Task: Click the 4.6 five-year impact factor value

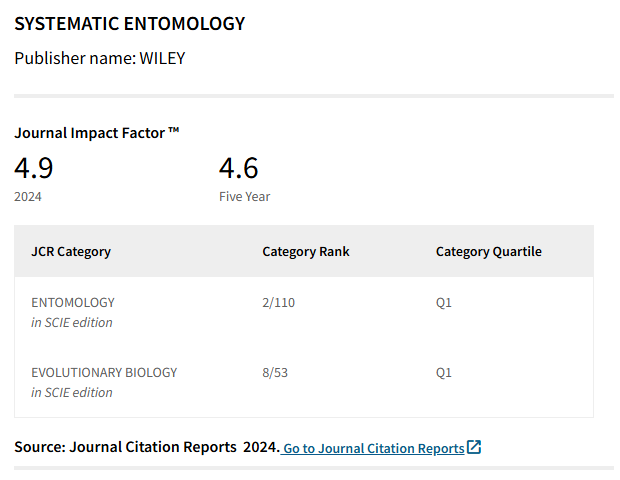Action: pos(239,167)
